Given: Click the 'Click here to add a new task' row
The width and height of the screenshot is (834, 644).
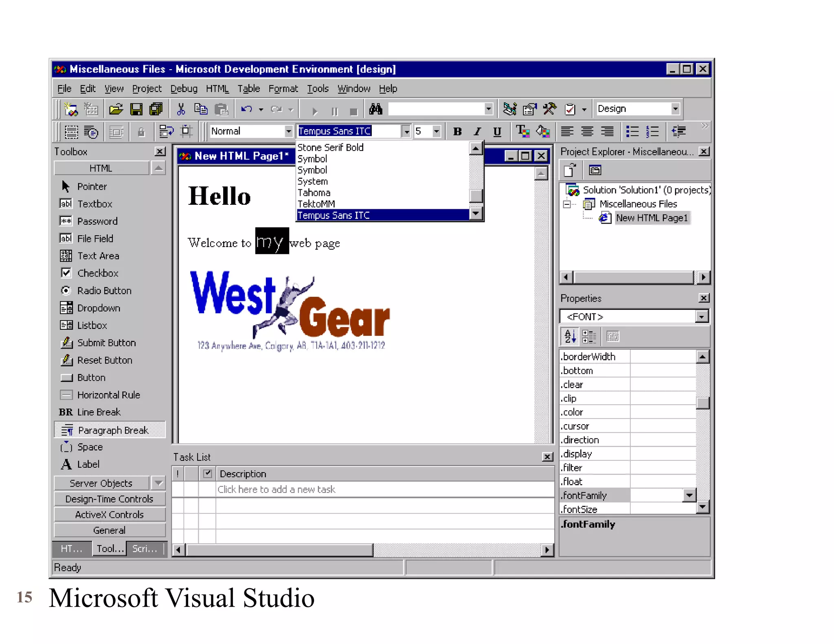Looking at the screenshot, I should coord(384,489).
